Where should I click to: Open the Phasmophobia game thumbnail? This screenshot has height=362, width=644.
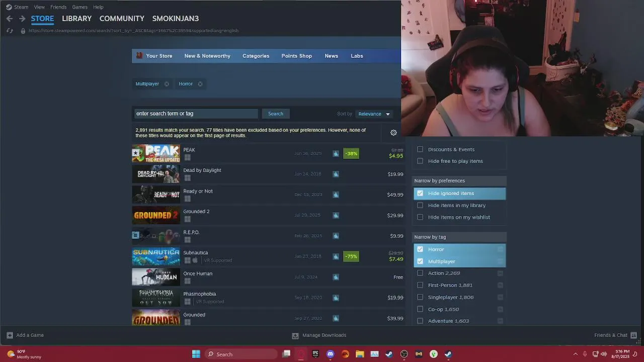pyautogui.click(x=156, y=298)
